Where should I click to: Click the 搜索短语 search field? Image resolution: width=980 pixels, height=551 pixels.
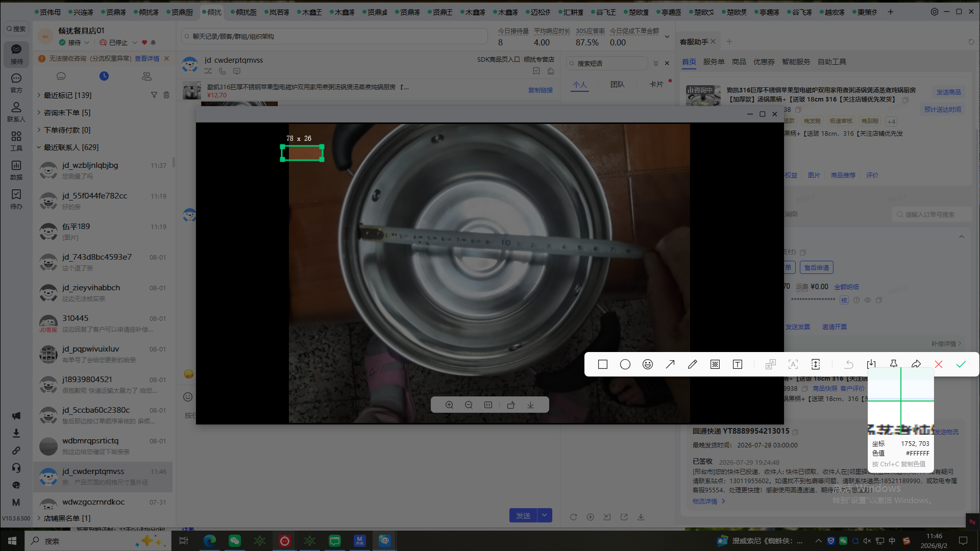(607, 63)
